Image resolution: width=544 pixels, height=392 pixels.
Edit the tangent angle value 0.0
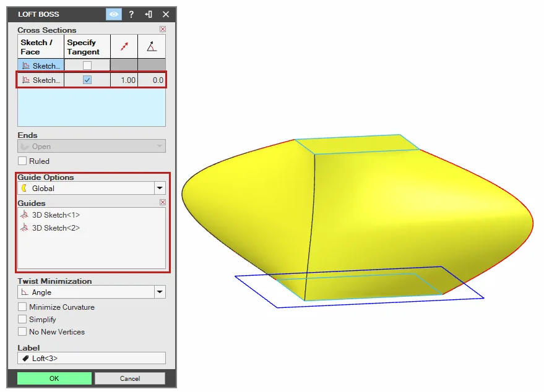[152, 80]
